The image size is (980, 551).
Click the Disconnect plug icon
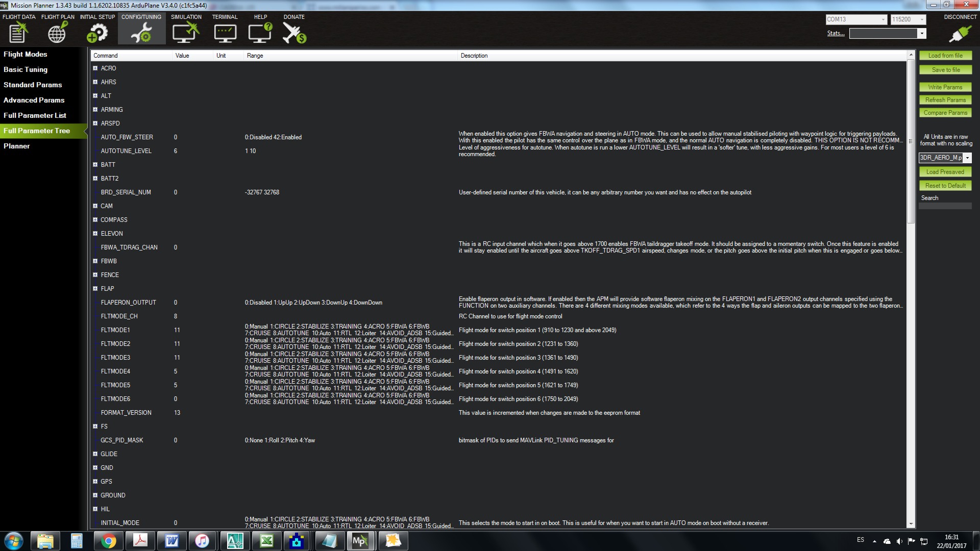(x=960, y=34)
